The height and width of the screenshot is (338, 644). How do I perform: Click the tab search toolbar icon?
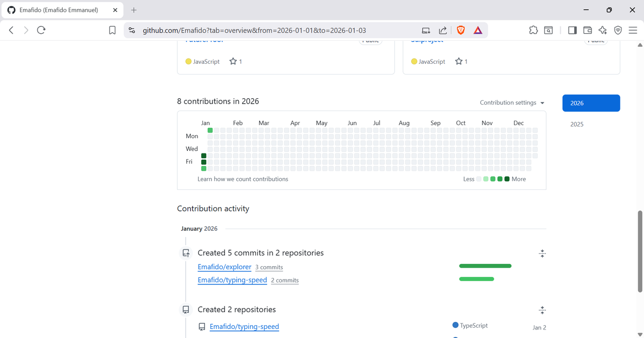pyautogui.click(x=548, y=31)
